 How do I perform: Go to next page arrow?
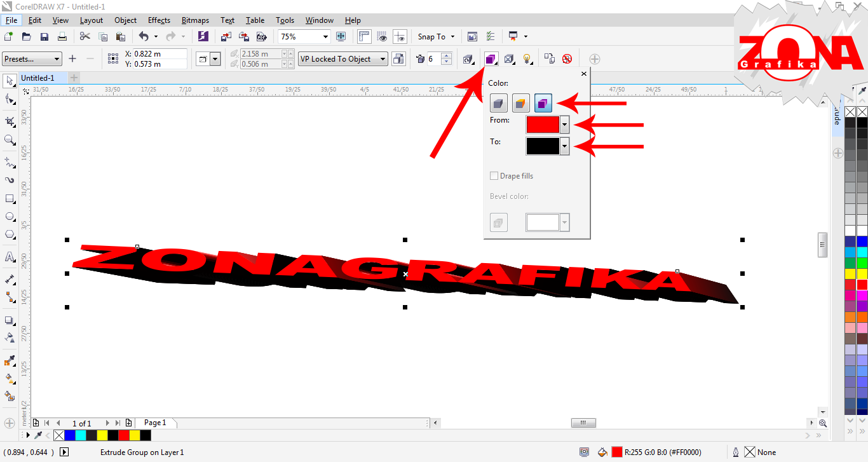[x=107, y=423]
